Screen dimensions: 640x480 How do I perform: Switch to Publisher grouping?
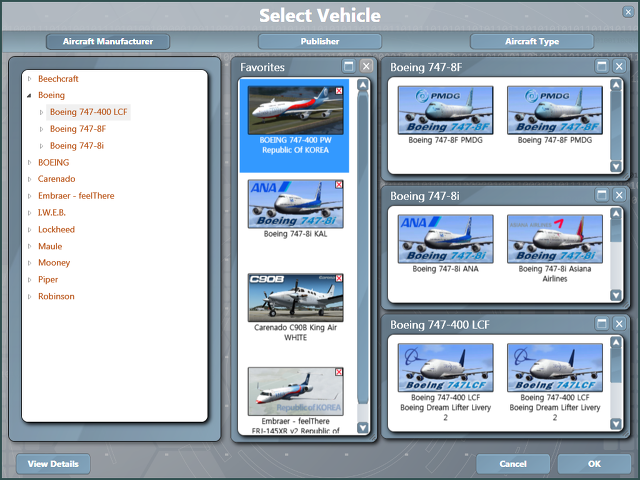click(320, 41)
